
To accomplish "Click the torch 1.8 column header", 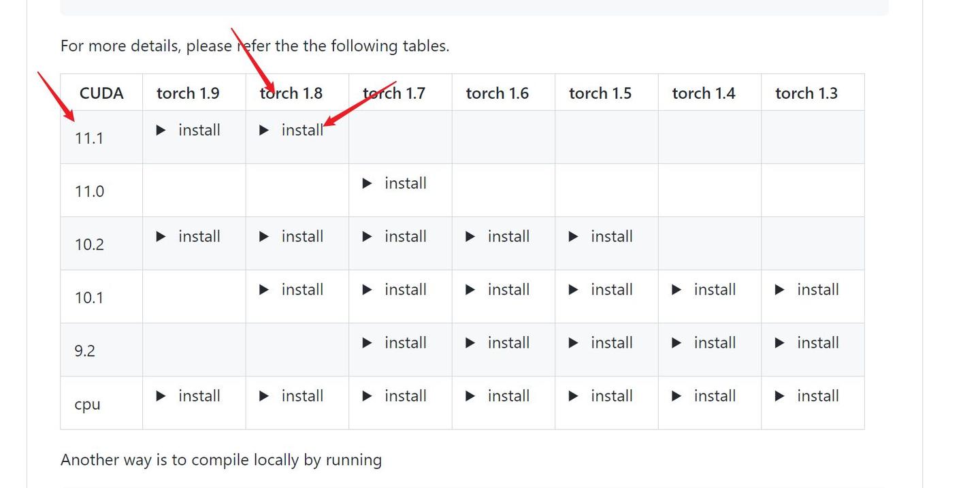I will pos(291,93).
